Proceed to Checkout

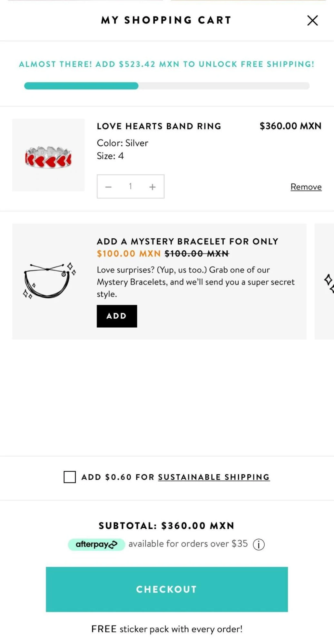pos(167,589)
